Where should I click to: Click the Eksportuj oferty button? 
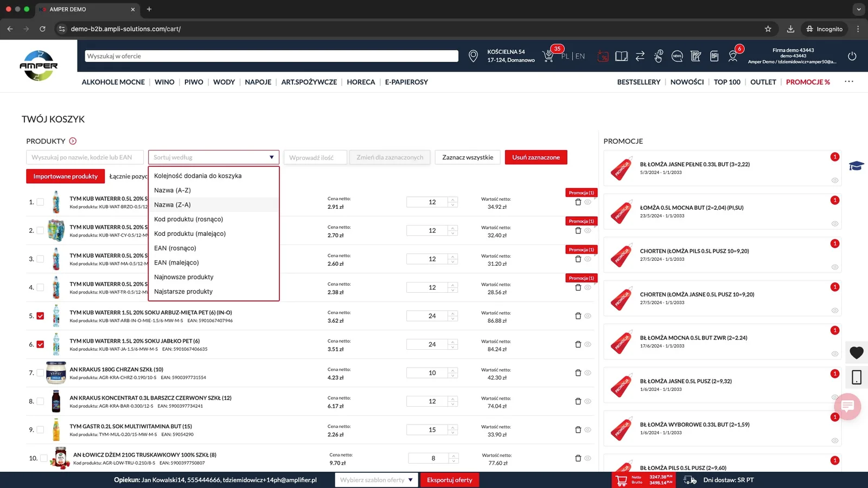450,480
